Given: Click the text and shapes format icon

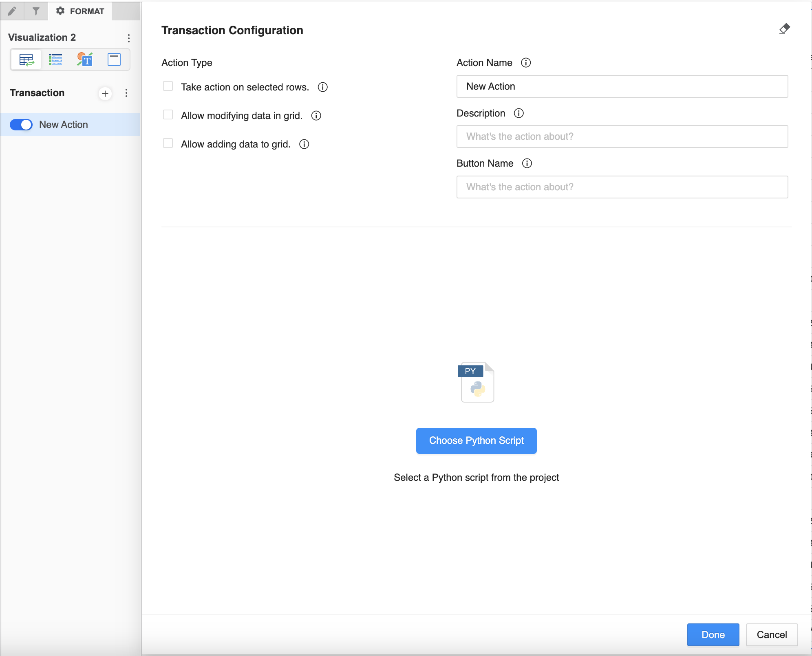Looking at the screenshot, I should coord(85,60).
